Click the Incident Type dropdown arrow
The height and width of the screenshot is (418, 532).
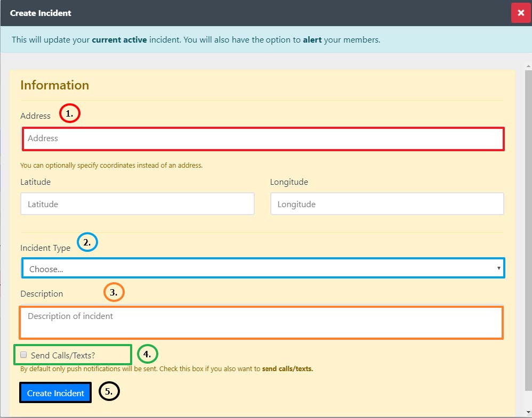click(x=498, y=268)
